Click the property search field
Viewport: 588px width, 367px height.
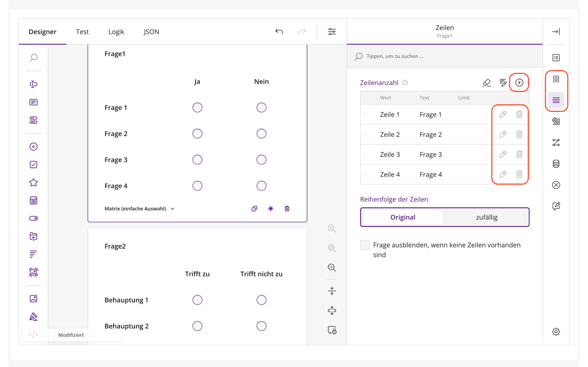coord(445,56)
